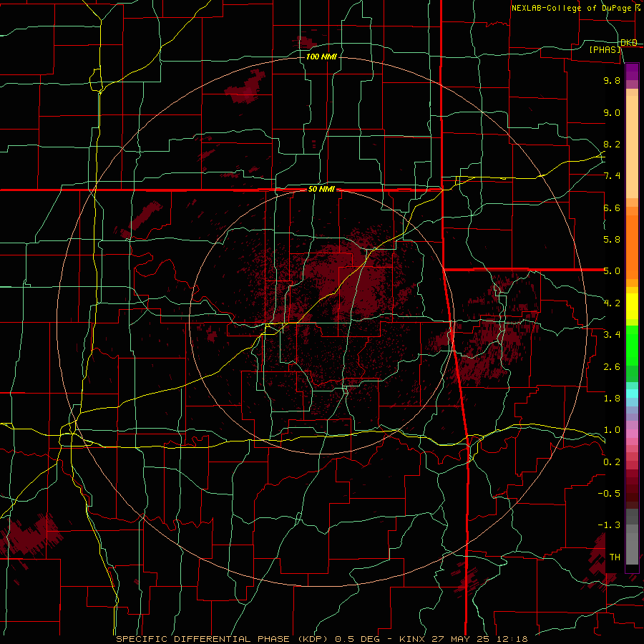The height and width of the screenshot is (644, 644).
Task: Click the "100 NMI" range ring label
Action: click(321, 57)
